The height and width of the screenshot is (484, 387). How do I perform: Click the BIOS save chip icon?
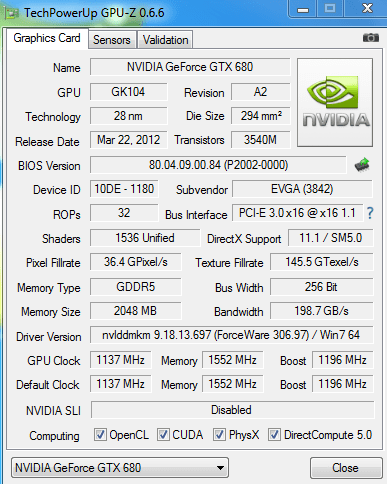coord(362,165)
